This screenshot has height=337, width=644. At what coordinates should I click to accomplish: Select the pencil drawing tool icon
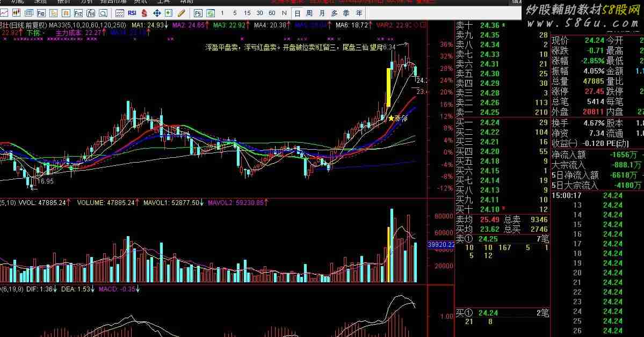pos(181,13)
